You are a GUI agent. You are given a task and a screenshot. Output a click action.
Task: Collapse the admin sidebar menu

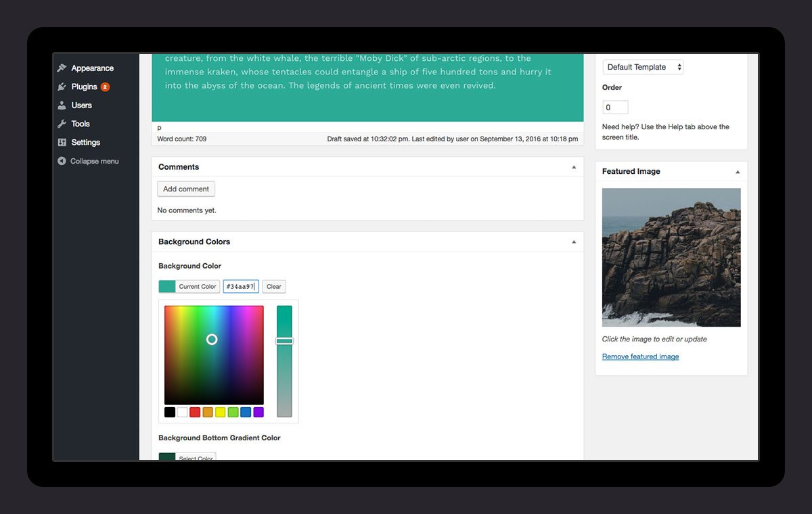pos(88,161)
